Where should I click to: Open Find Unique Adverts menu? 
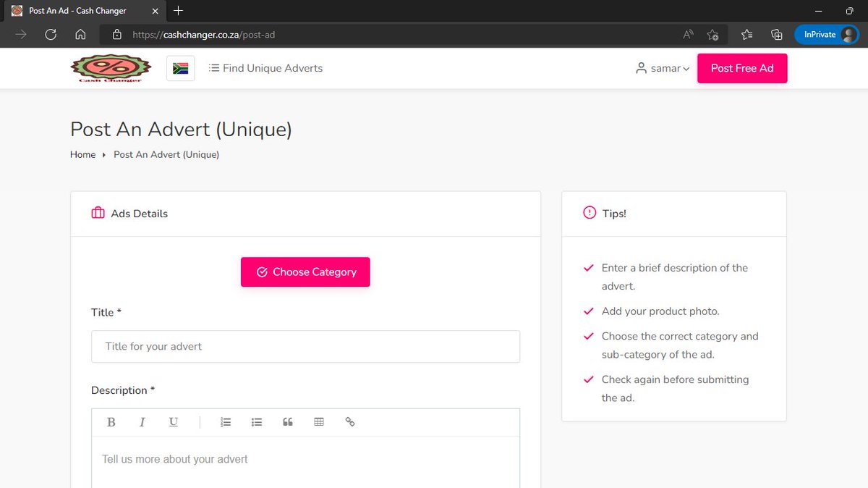point(265,68)
